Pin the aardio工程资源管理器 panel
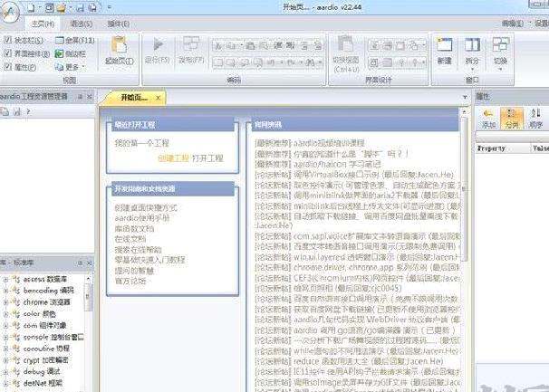Viewport: 549px width, 392px height. pos(81,97)
